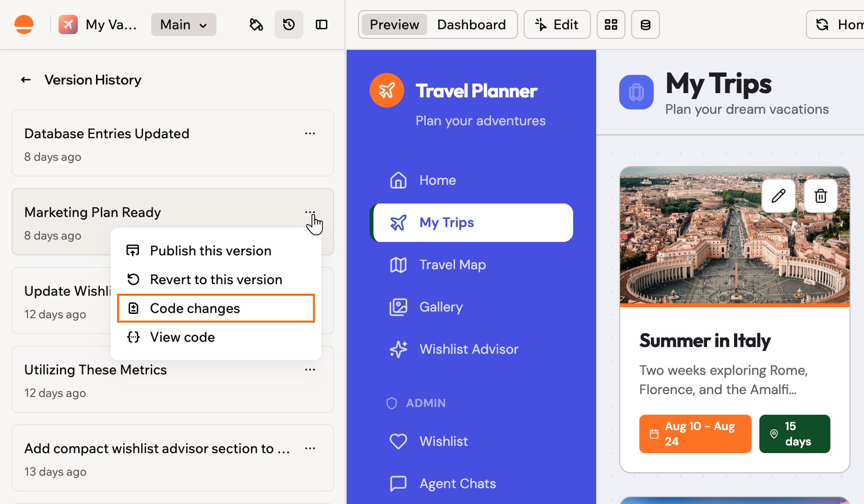
Task: Switch to Dashboard tab
Action: (471, 24)
